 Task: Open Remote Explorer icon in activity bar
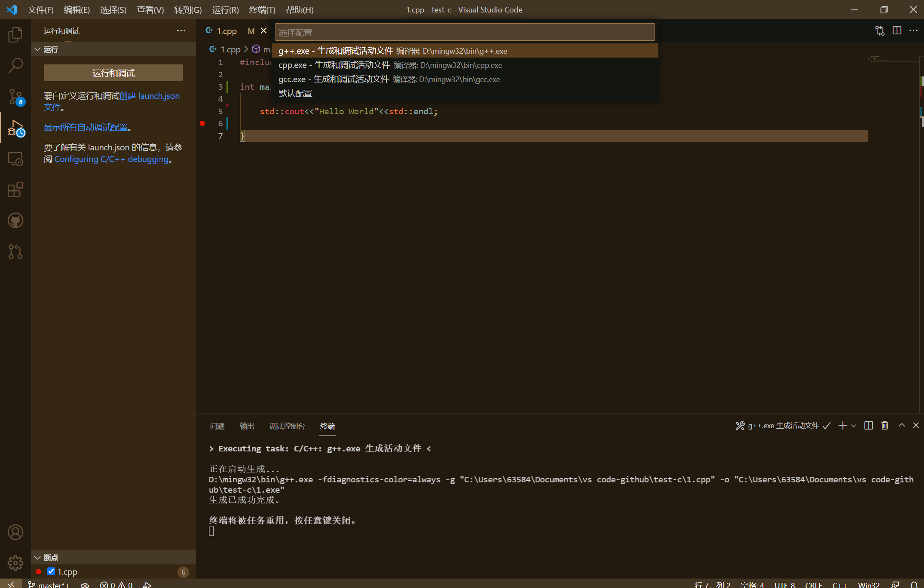point(15,159)
